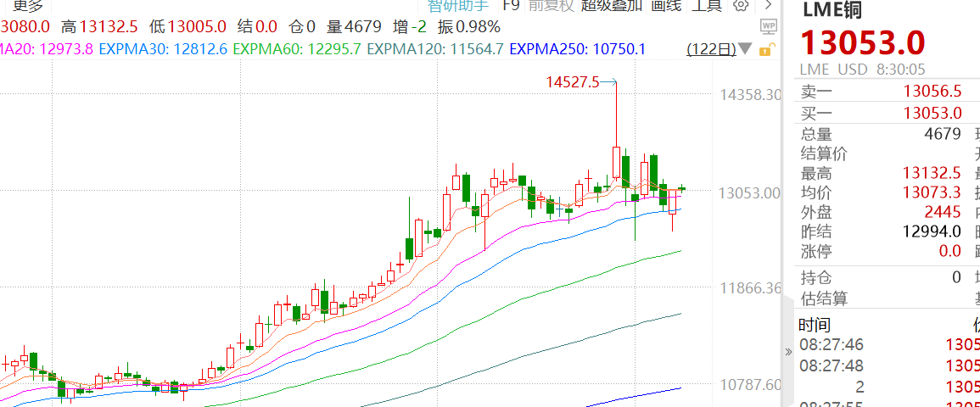
Task: Toggle the orange unlock padlock icon
Action: pyautogui.click(x=768, y=49)
